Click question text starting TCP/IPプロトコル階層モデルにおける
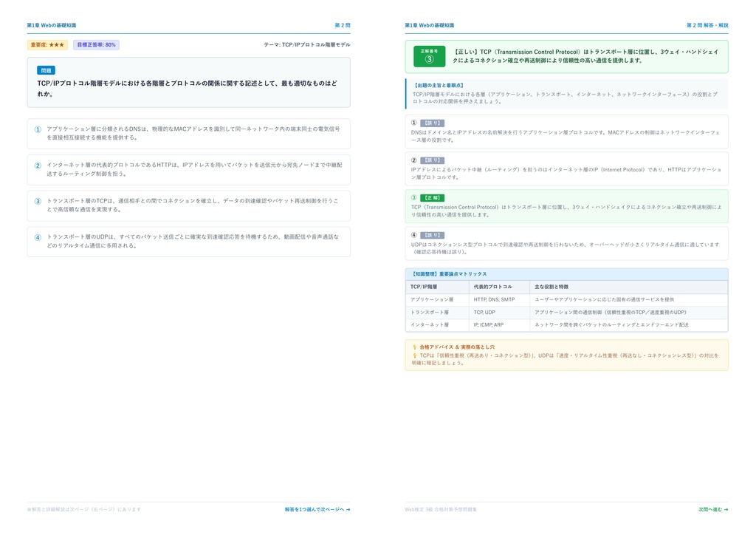Viewport: 756px width, 535px height. (x=187, y=88)
